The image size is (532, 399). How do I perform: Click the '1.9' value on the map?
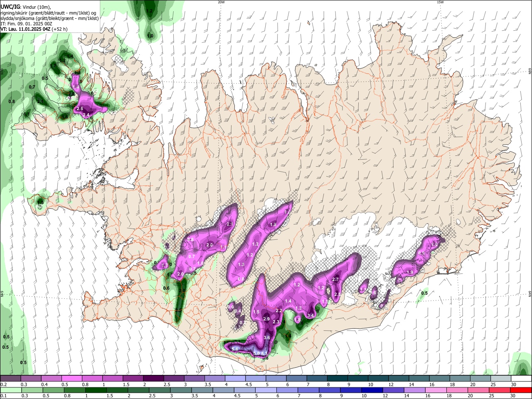410,272
